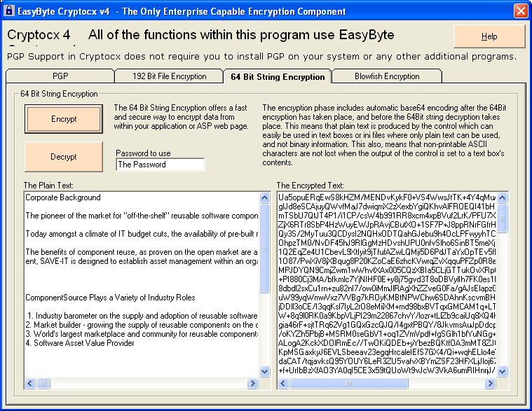Open the Help button
The width and height of the screenshot is (532, 411).
(x=489, y=36)
